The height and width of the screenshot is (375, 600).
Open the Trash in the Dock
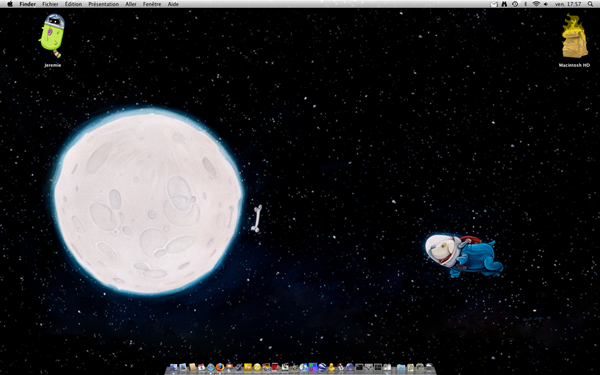point(429,367)
